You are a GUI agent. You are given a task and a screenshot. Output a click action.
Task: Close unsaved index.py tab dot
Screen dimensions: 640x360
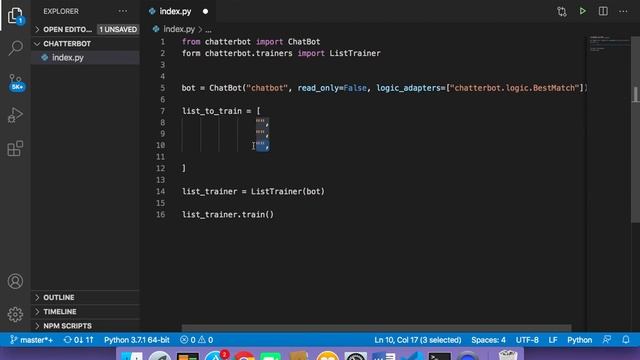[205, 11]
